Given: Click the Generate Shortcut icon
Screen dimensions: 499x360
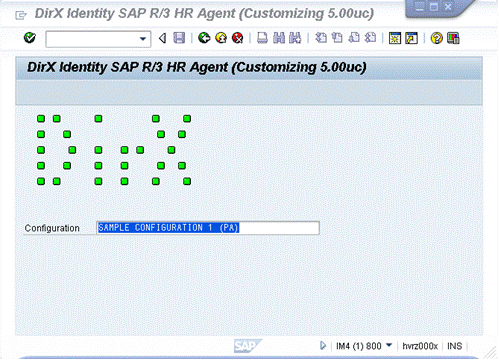Looking at the screenshot, I should pyautogui.click(x=411, y=38).
